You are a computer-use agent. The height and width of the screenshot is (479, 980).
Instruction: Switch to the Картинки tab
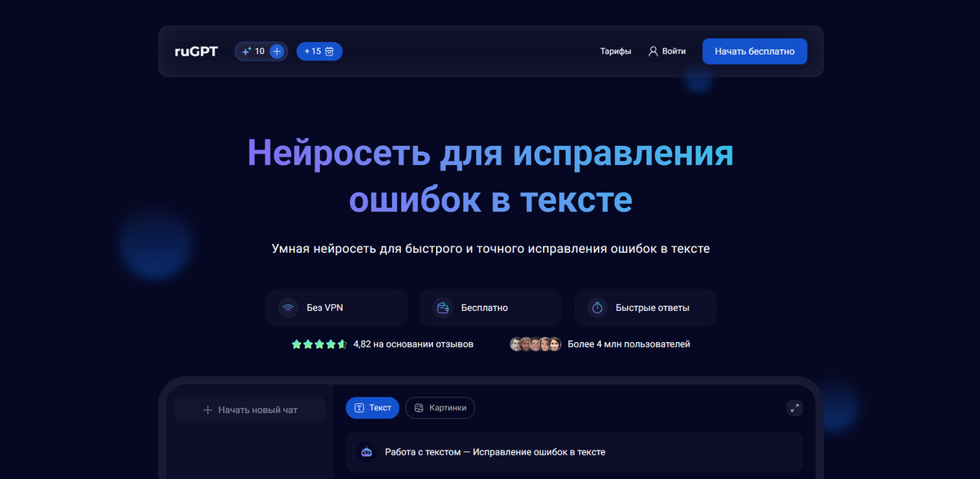pos(440,408)
